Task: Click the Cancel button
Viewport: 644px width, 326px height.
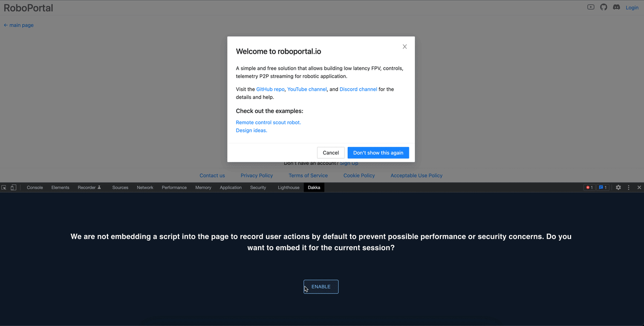Action: click(331, 153)
